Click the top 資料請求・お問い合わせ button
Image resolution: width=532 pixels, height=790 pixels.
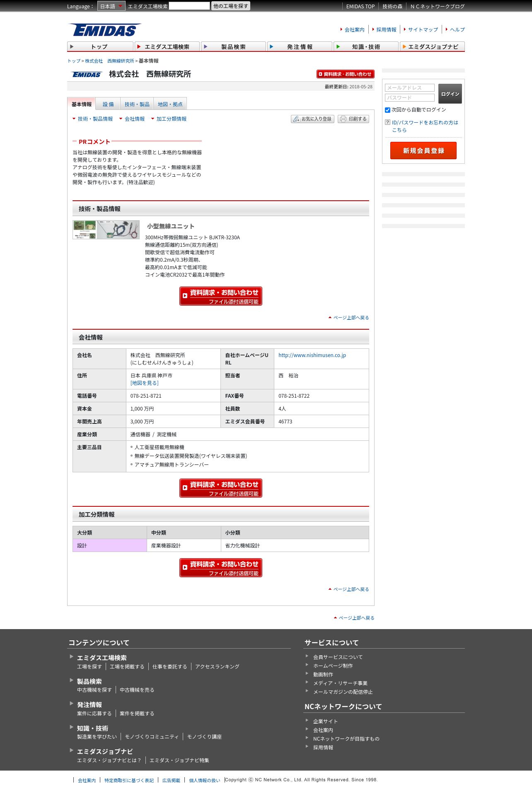345,74
